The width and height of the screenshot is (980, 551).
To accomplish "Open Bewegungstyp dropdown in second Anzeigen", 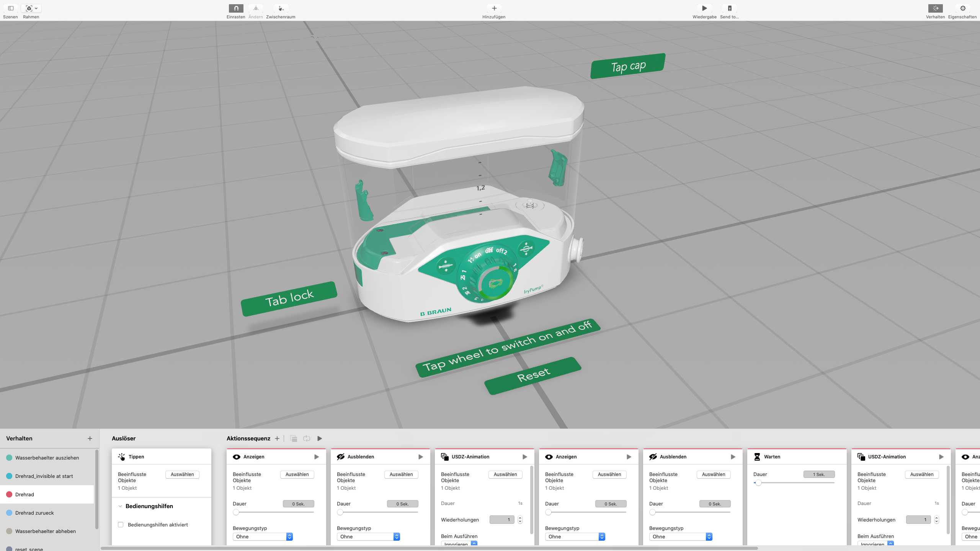I will [575, 537].
